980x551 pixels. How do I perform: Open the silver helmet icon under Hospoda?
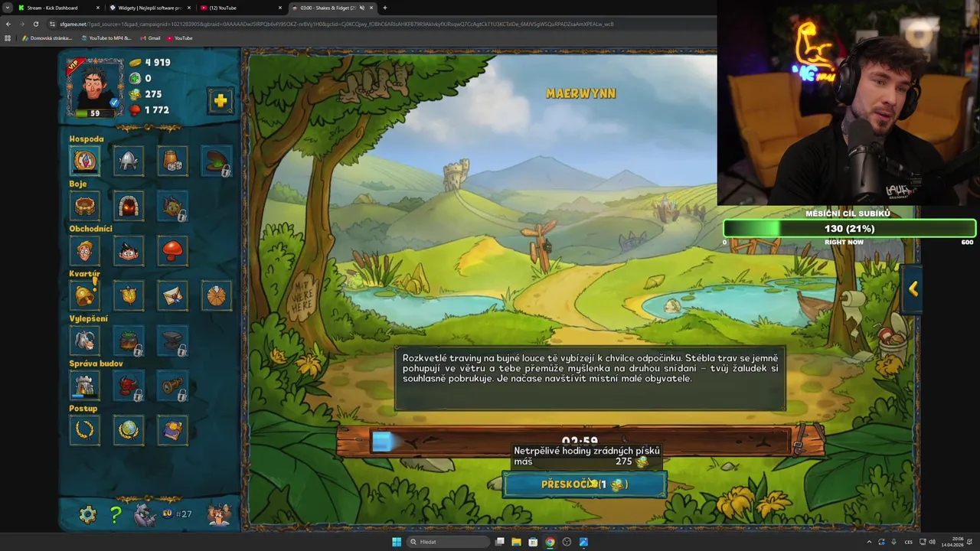pyautogui.click(x=129, y=161)
